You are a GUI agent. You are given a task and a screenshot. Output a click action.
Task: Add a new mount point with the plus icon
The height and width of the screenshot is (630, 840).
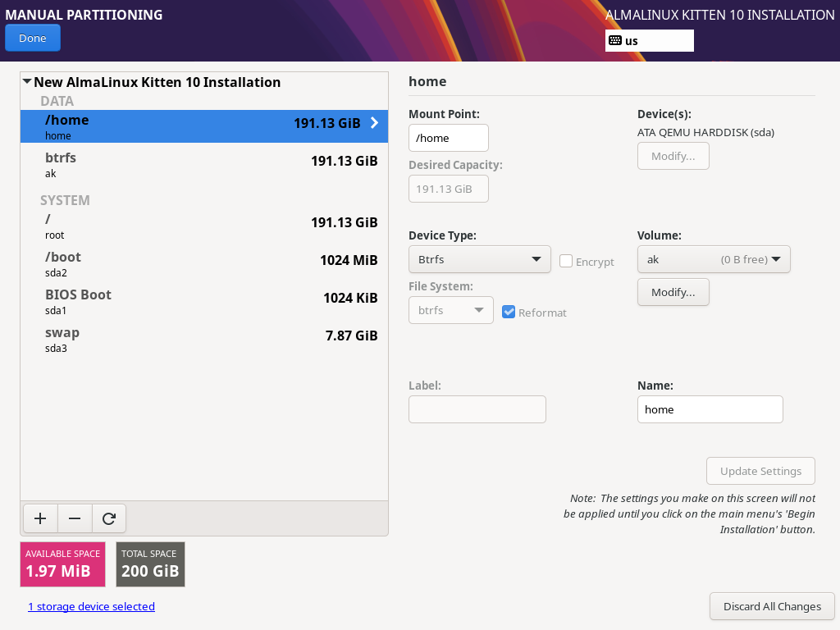pyautogui.click(x=40, y=518)
